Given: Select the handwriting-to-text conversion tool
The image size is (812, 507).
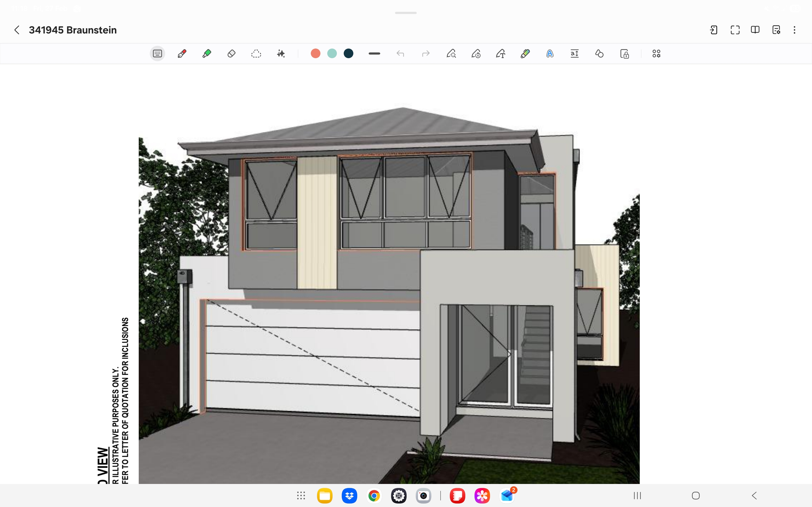Looking at the screenshot, I should 501,54.
